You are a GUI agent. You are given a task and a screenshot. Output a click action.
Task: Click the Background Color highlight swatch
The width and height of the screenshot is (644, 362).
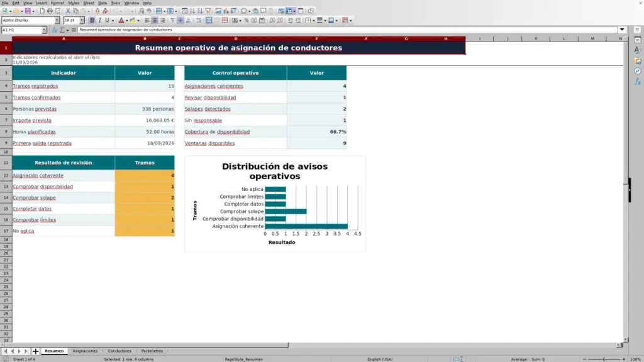tap(133, 21)
